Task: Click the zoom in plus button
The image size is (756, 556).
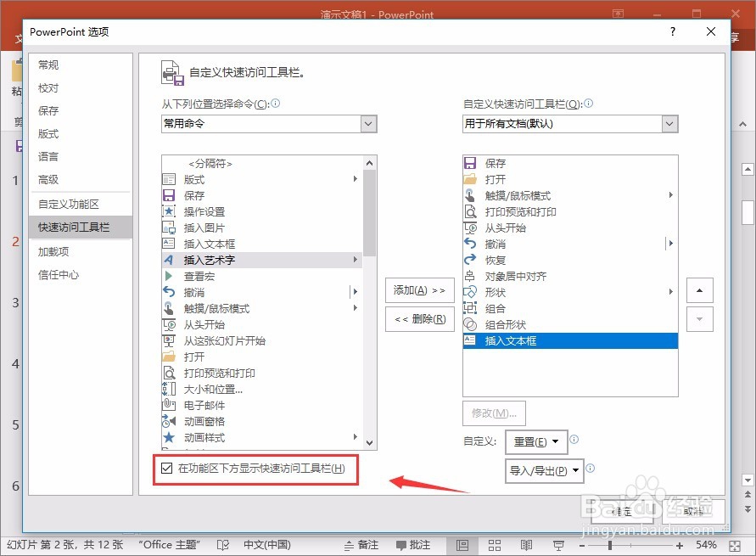Action: (x=680, y=546)
